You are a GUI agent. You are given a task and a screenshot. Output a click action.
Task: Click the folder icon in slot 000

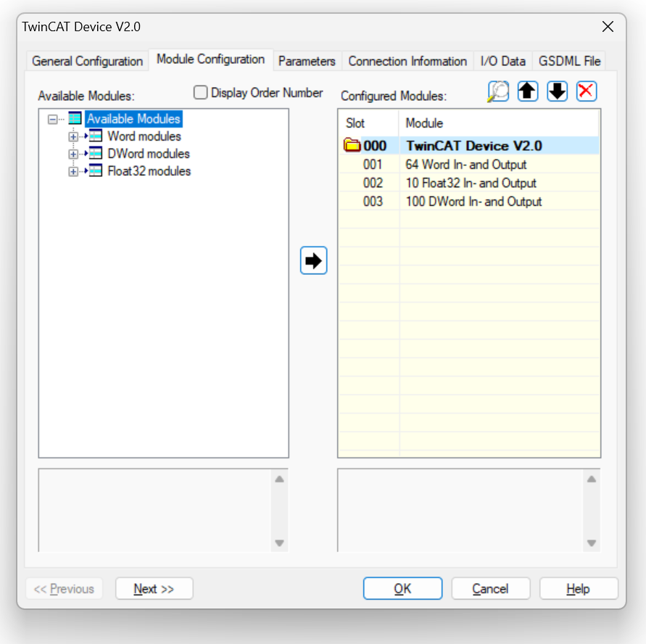(352, 146)
